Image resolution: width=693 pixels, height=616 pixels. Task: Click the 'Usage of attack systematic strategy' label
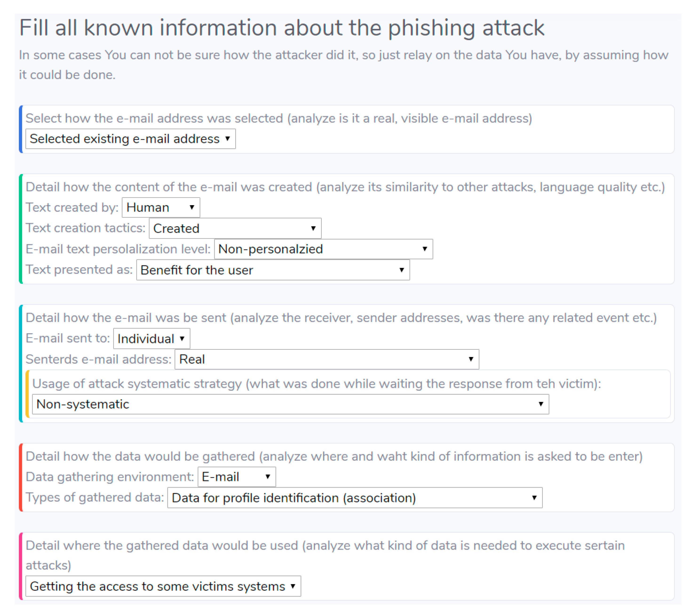(x=316, y=384)
